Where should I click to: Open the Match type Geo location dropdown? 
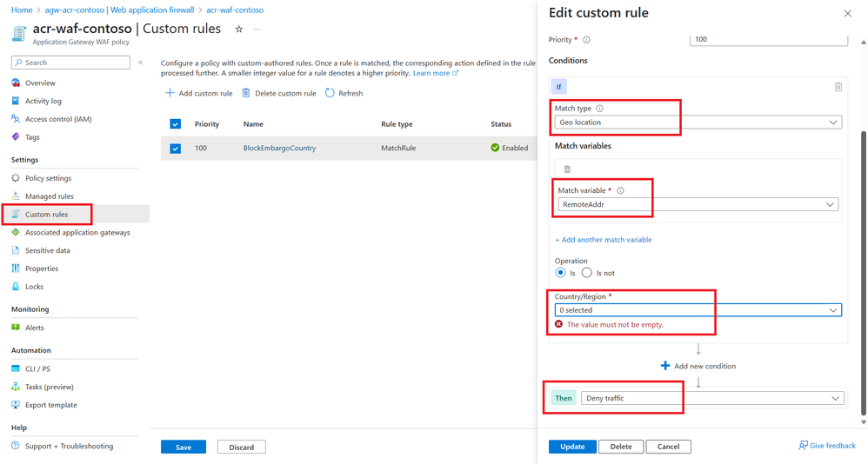[x=698, y=123]
